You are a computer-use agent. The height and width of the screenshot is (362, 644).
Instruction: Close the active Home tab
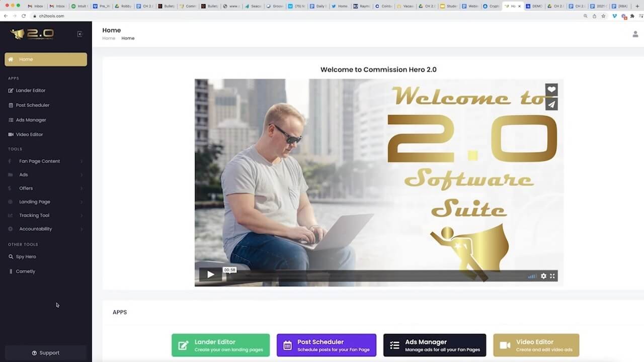(519, 6)
